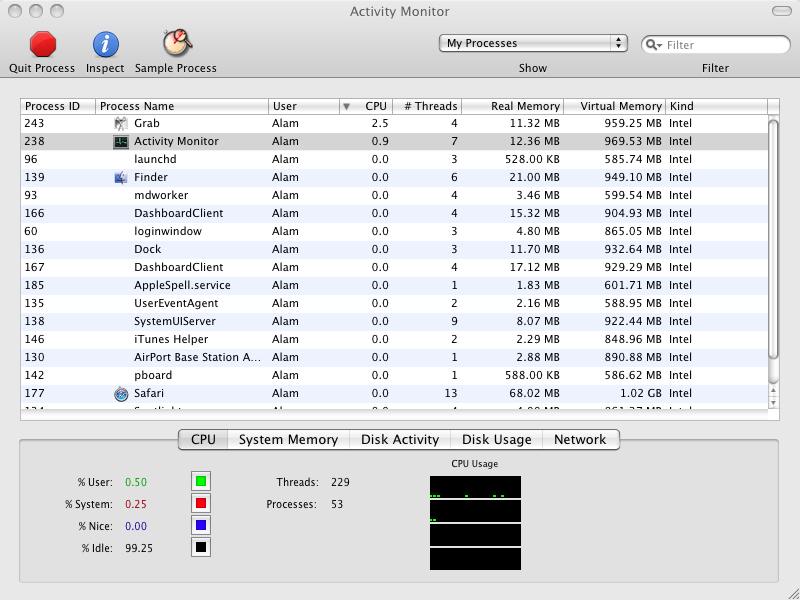Select the pboard process row
This screenshot has width=800, height=600.
pyautogui.click(x=394, y=376)
